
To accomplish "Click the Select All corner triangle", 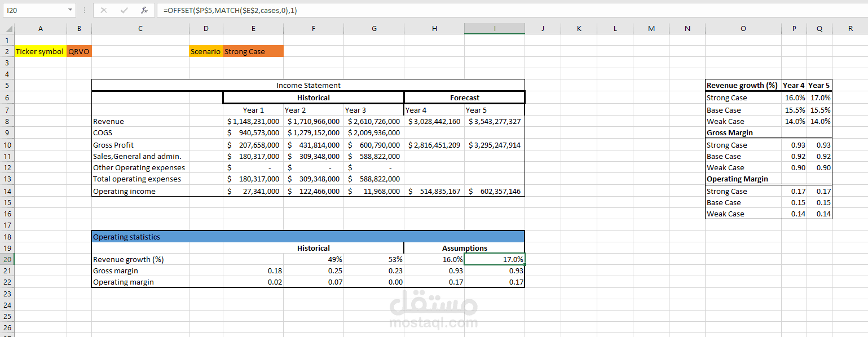I will point(8,29).
